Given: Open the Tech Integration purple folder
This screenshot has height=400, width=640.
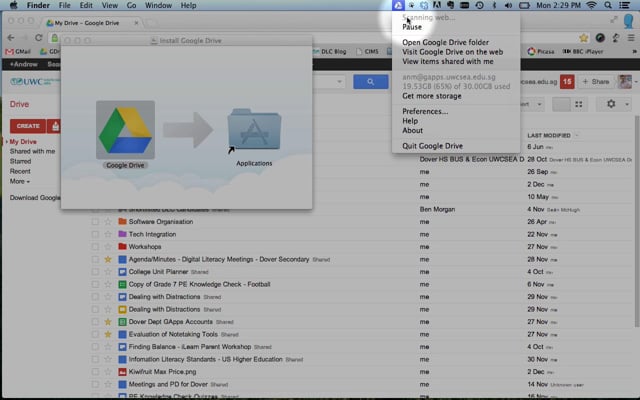Looking at the screenshot, I should [152, 234].
